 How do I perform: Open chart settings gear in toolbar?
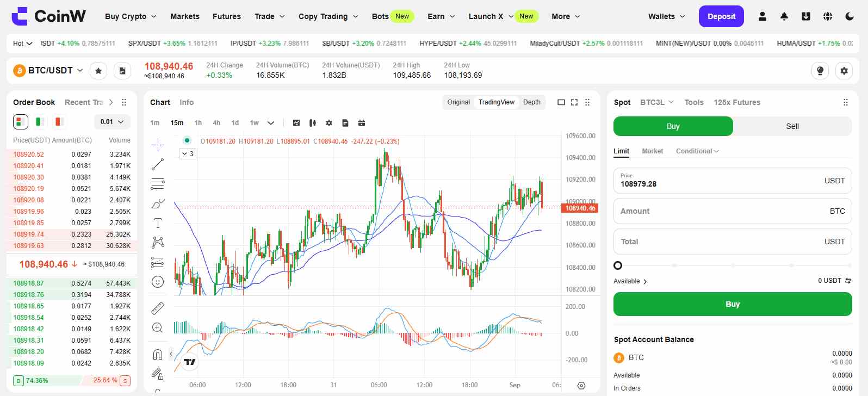pos(328,123)
